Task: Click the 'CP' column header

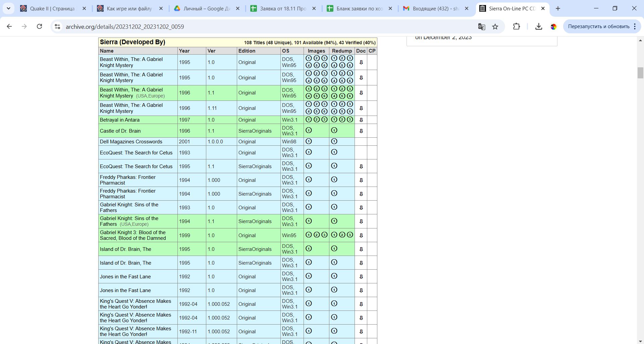Action: (x=372, y=51)
